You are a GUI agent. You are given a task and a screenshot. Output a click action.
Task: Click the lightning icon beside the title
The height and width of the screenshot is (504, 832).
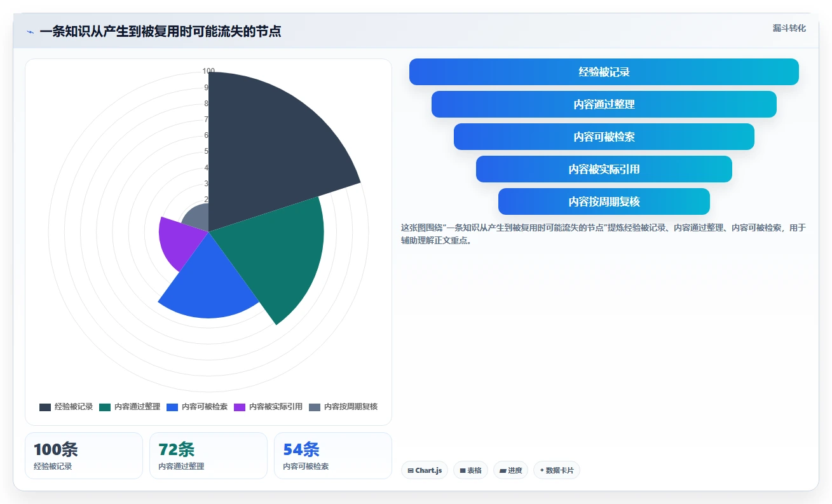click(30, 32)
